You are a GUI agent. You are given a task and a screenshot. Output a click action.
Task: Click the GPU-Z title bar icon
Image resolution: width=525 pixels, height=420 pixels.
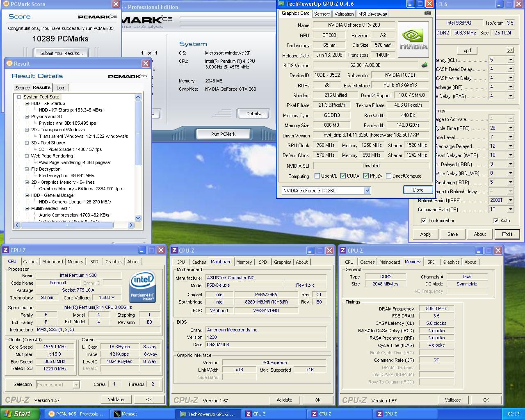pyautogui.click(x=281, y=4)
